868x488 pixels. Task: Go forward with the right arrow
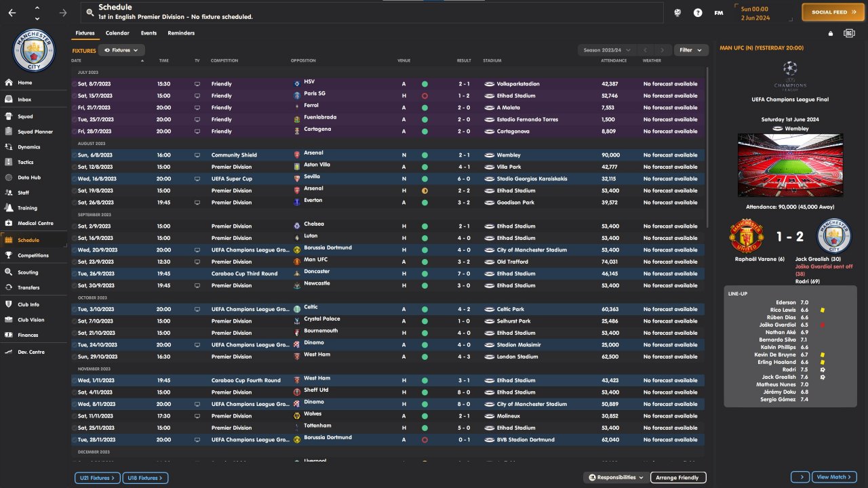tap(63, 13)
